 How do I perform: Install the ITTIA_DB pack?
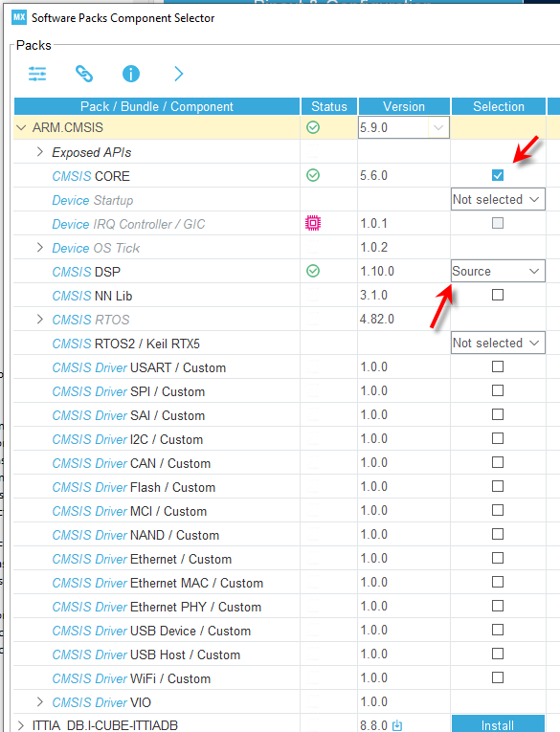(498, 724)
